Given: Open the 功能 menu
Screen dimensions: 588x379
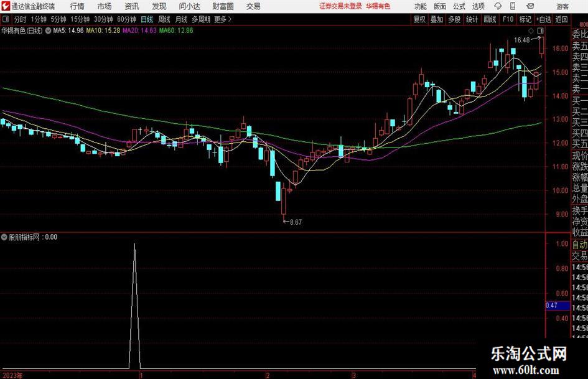Looking at the screenshot, I should pyautogui.click(x=421, y=6).
